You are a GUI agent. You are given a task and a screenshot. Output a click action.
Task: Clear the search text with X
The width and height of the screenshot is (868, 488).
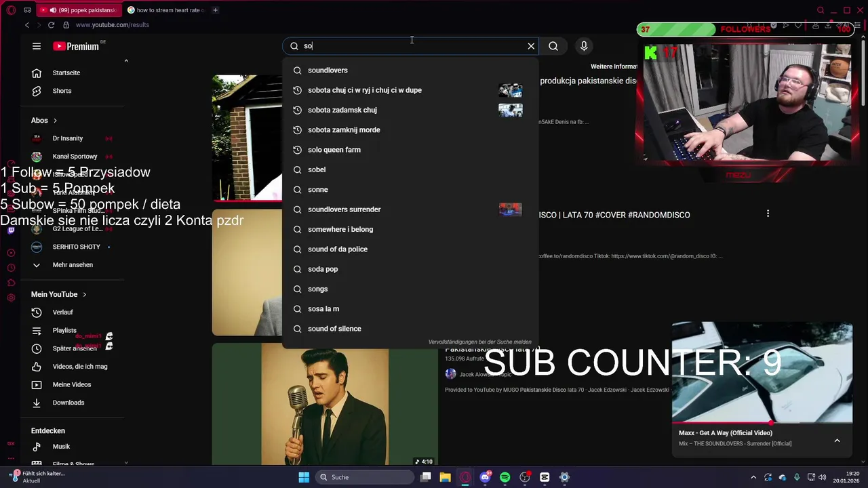(531, 46)
